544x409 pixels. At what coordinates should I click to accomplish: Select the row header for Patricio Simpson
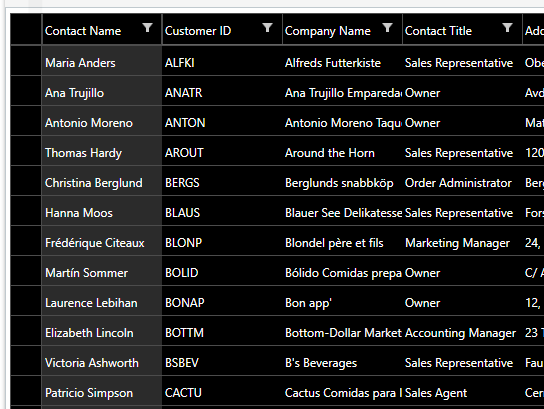[x=26, y=391]
